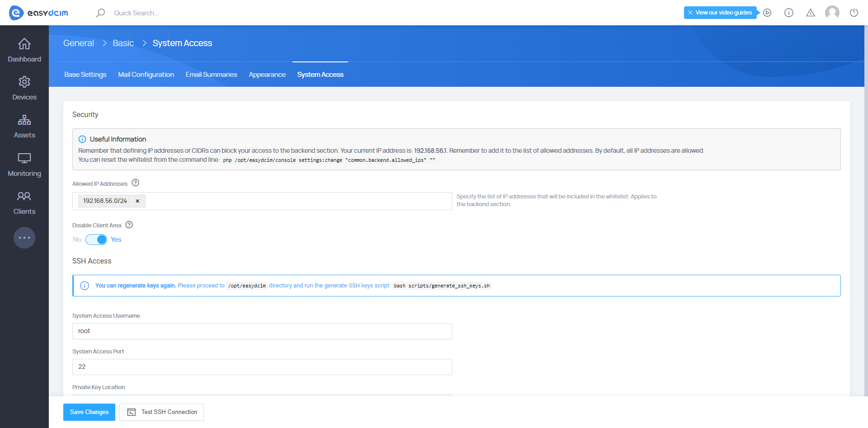The image size is (868, 428).
Task: Switch to Appearance tab
Action: tap(267, 75)
